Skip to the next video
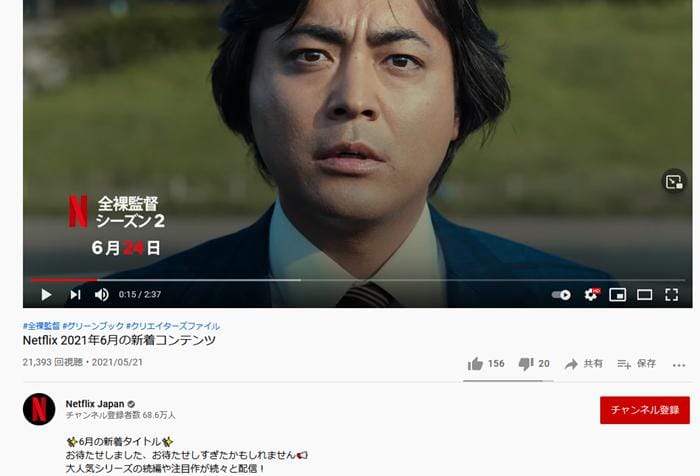 click(75, 295)
